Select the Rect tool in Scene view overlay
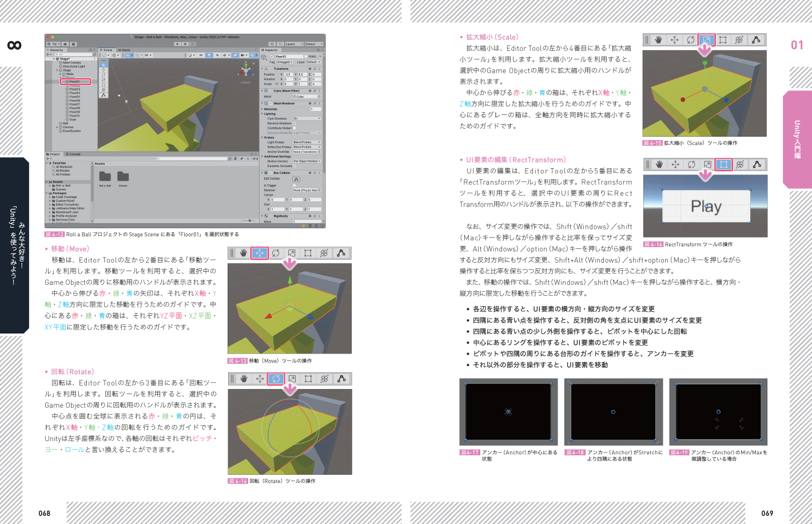Screen dimensions: 812x524 point(104,85)
